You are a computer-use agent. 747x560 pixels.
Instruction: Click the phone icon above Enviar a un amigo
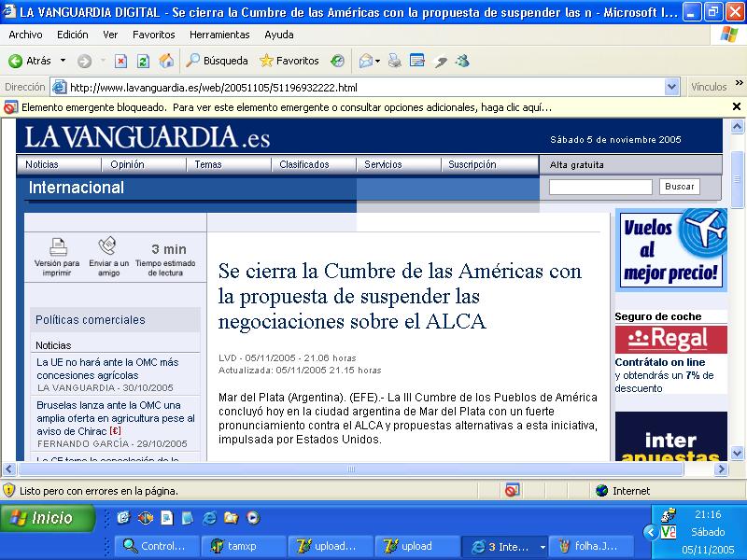[x=108, y=246]
